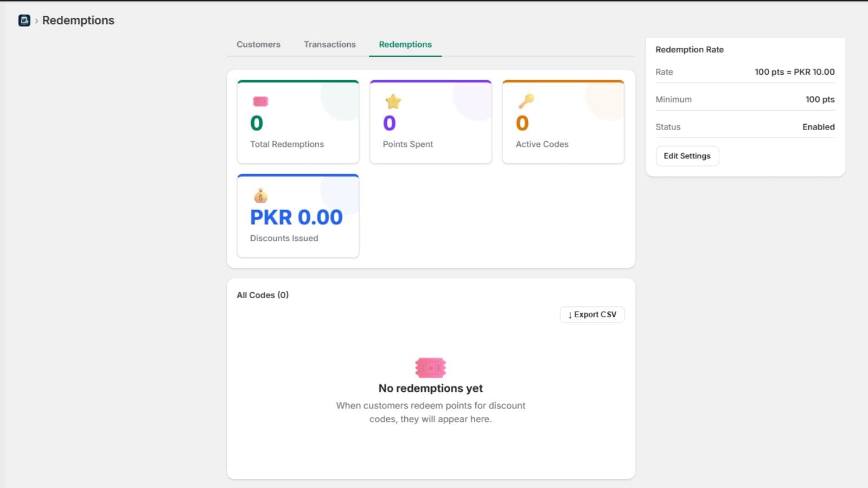Click the money bag icon above Discounts Issued
This screenshot has height=488, width=868.
260,195
